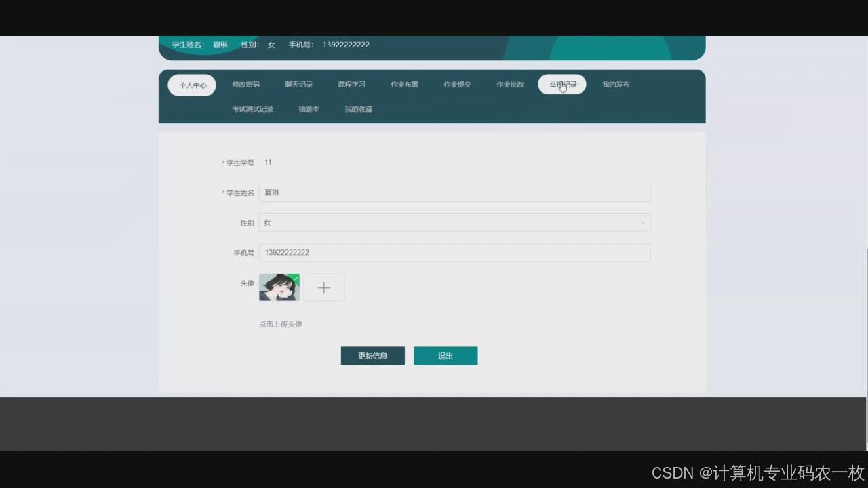Click the 退出 exit button
Image resolution: width=868 pixels, height=488 pixels.
[x=445, y=355]
